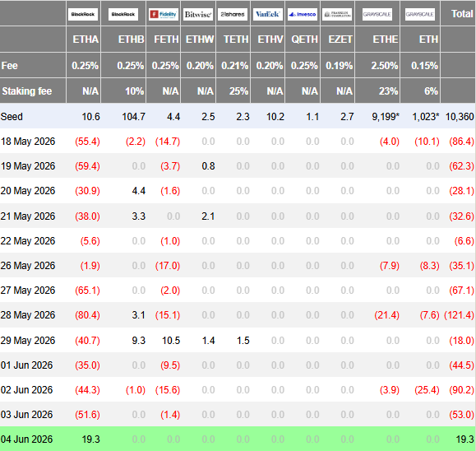Click the 22 May 2026 date

point(28,240)
